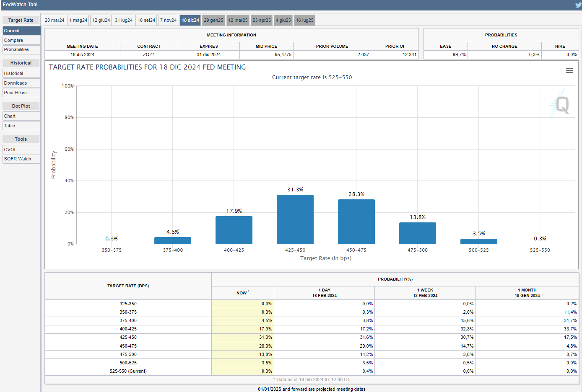
Task: Open the Dot Plot Table item
Action: click(21, 126)
